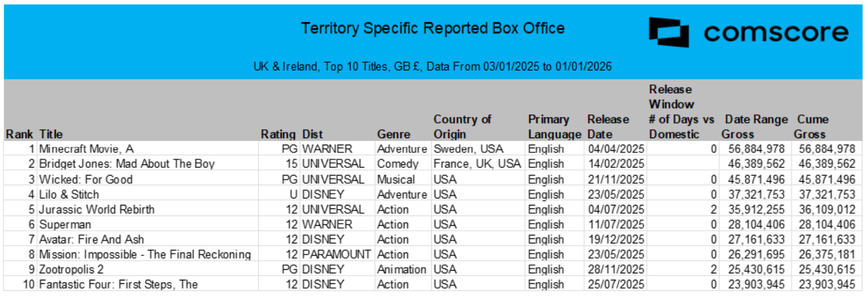Select the Minecraft Movie, A title cell
This screenshot has height=296, width=868.
[86, 149]
